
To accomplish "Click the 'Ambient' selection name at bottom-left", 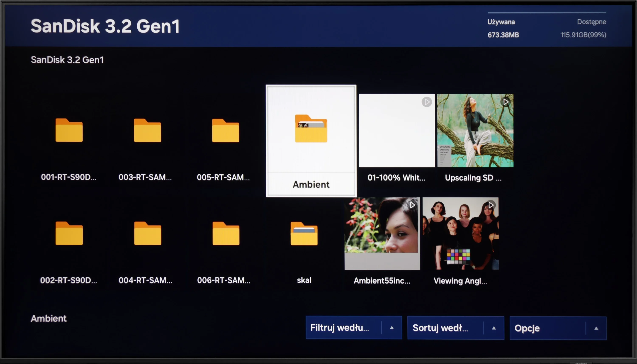I will 49,319.
